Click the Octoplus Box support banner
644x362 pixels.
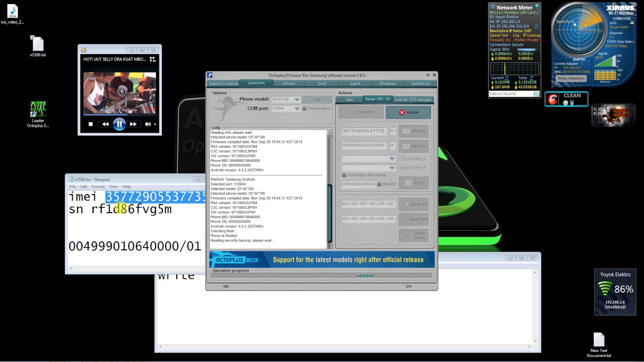(x=322, y=259)
